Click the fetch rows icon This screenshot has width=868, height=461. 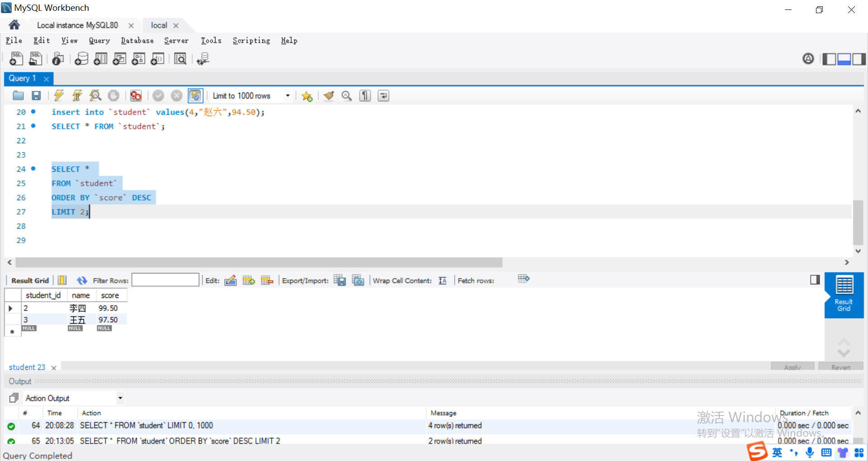pos(524,279)
